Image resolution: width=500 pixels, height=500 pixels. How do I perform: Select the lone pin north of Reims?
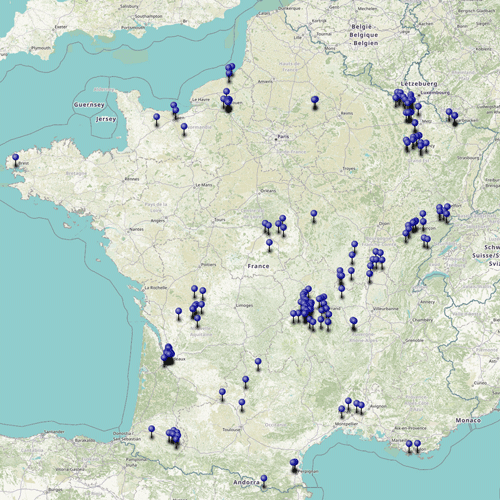(315, 100)
